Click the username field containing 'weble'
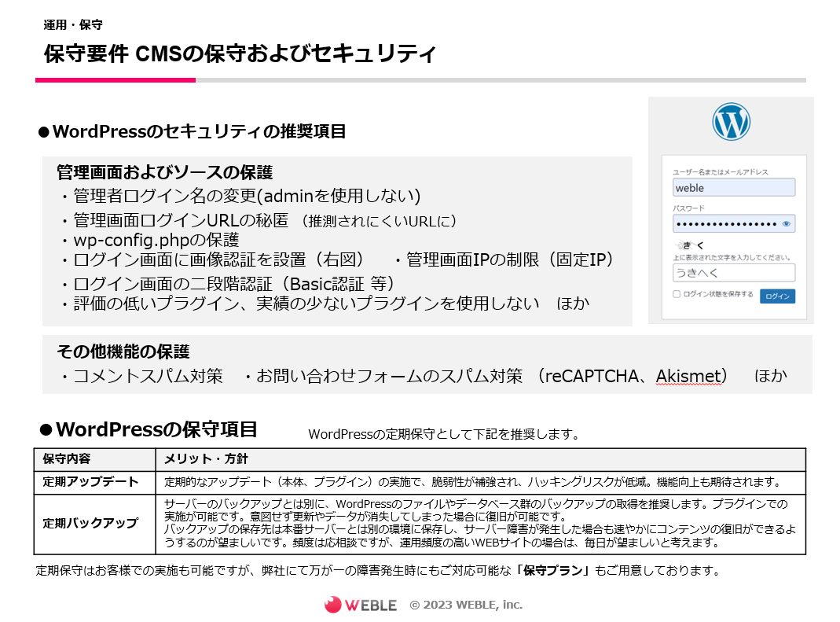840x622 pixels. pyautogui.click(x=733, y=188)
